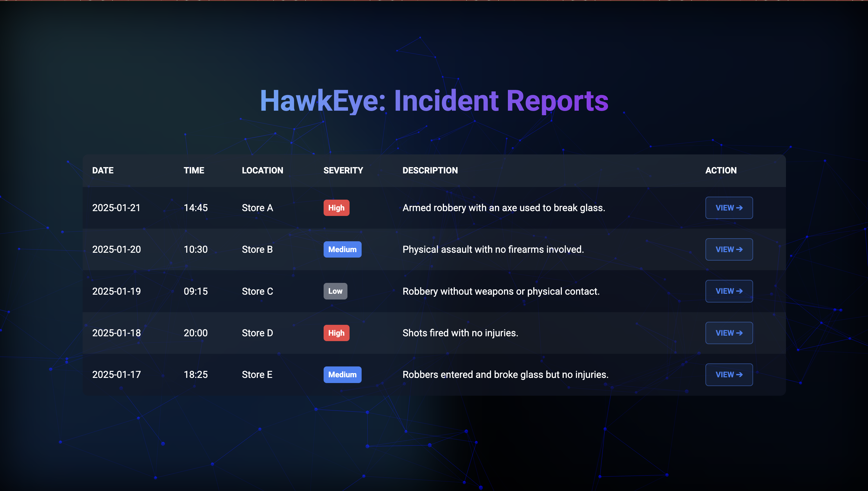Click the High badge for Store A
This screenshot has height=491, width=868.
click(336, 208)
